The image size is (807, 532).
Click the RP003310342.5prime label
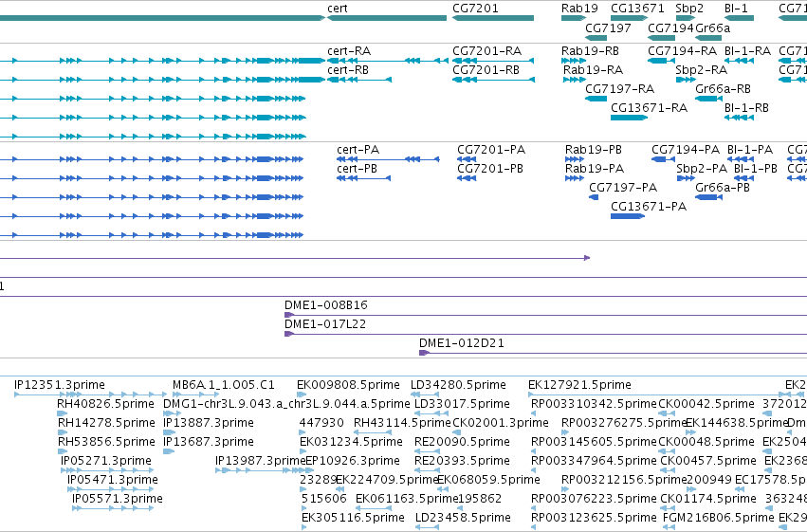[x=594, y=404]
